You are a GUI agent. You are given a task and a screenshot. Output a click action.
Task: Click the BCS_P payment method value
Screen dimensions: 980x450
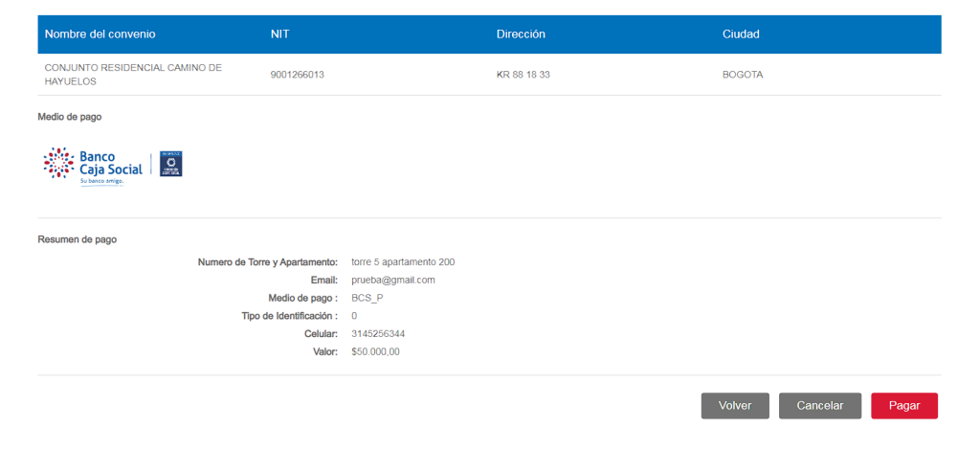click(367, 298)
